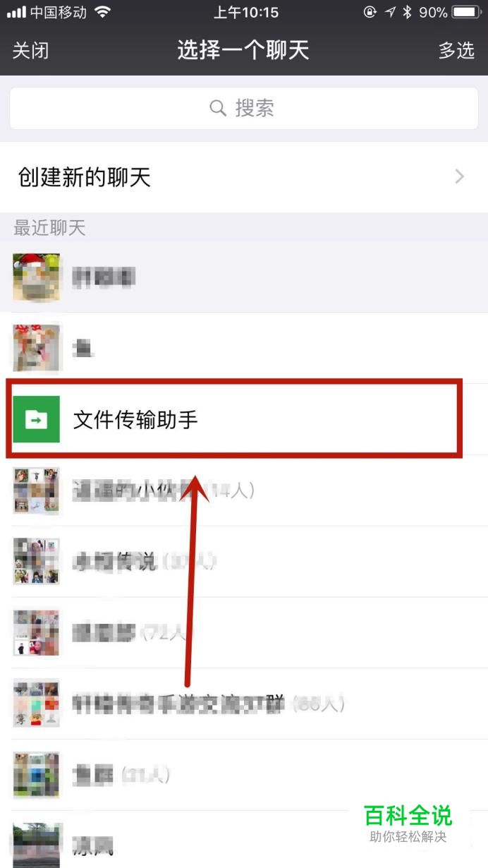Tap 多选 for multi-select mode
Viewport: 488px width, 868px height.
[456, 51]
